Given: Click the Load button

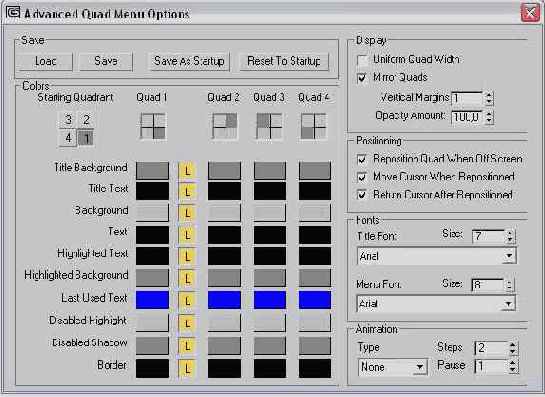Looking at the screenshot, I should pyautogui.click(x=46, y=62).
